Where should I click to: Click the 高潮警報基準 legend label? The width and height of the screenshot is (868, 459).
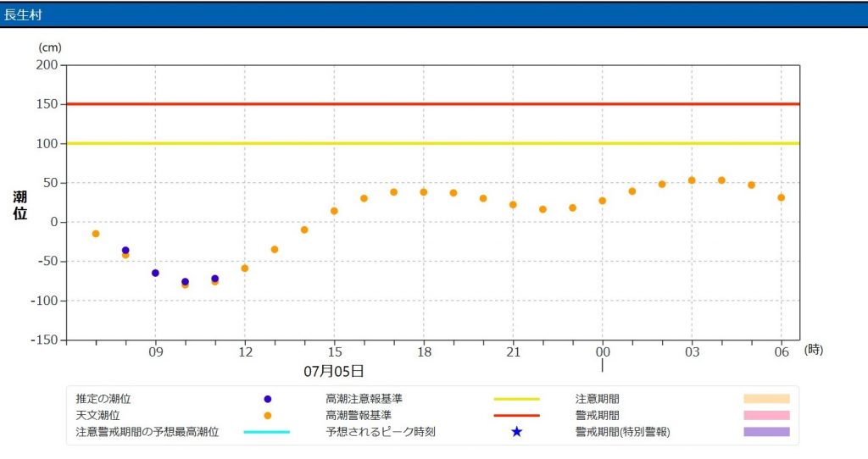(x=359, y=415)
